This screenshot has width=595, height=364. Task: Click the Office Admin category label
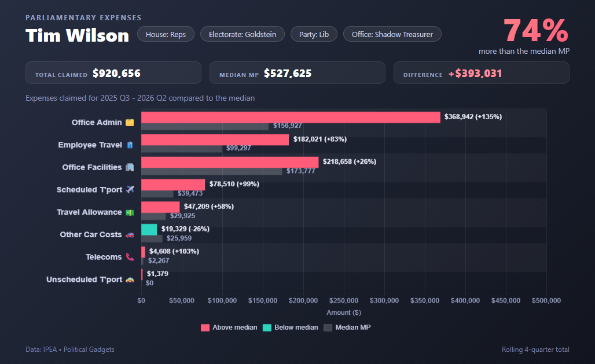97,122
